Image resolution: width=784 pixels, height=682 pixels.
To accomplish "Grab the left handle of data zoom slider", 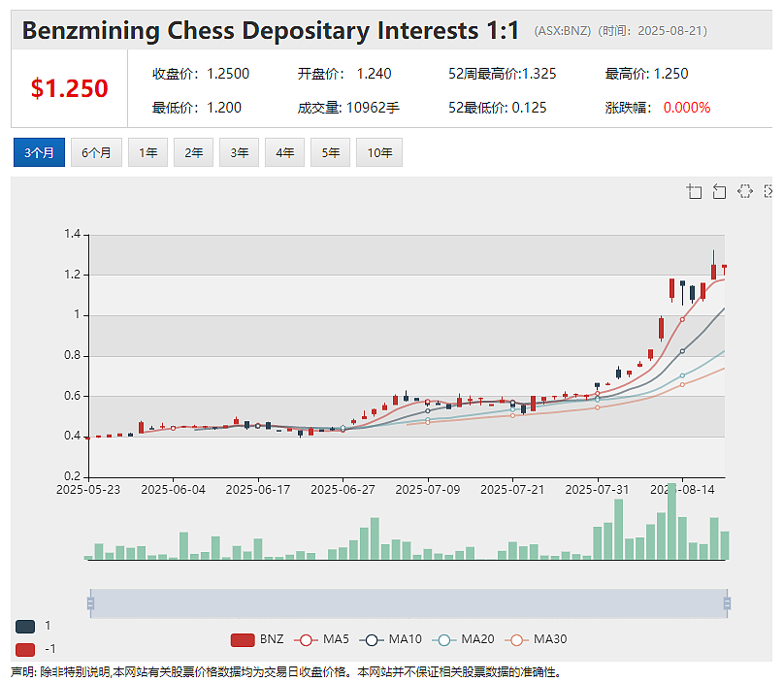I will tap(90, 603).
